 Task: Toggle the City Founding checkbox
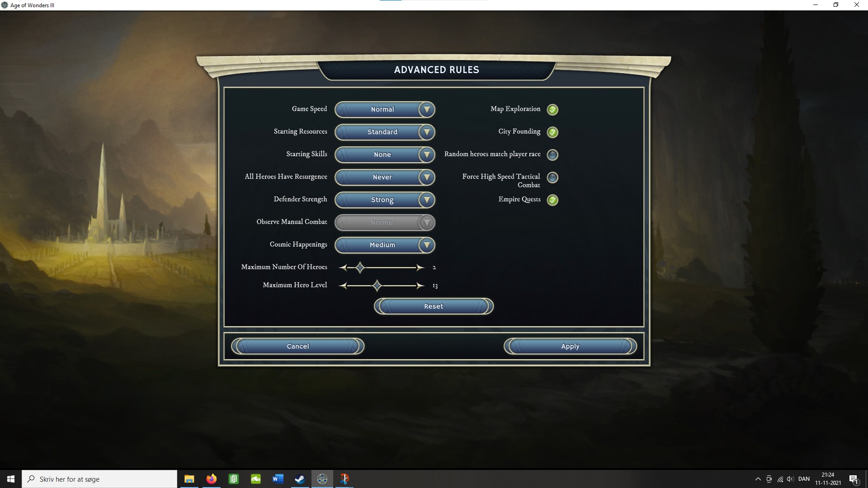coord(552,132)
